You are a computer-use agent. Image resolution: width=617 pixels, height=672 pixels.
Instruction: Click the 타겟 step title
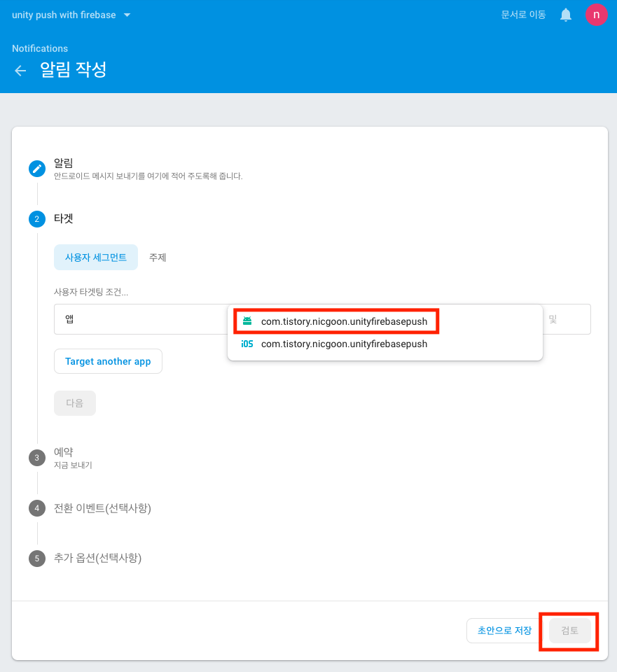tap(64, 218)
